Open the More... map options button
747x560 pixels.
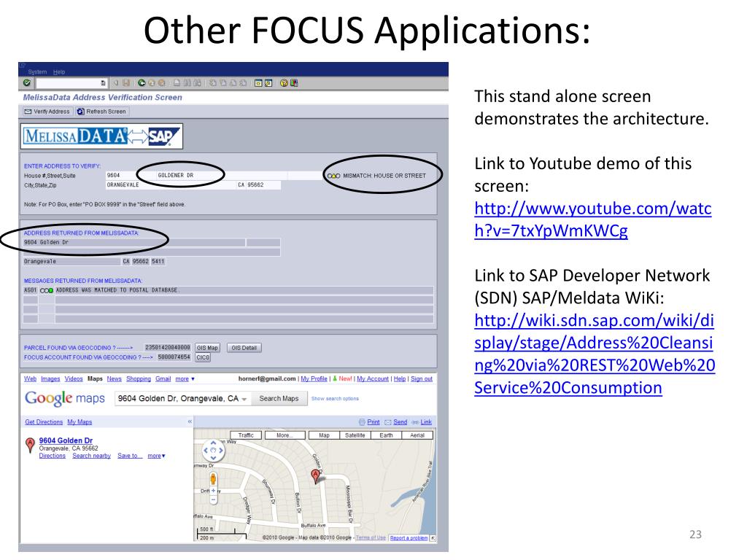pos(285,435)
